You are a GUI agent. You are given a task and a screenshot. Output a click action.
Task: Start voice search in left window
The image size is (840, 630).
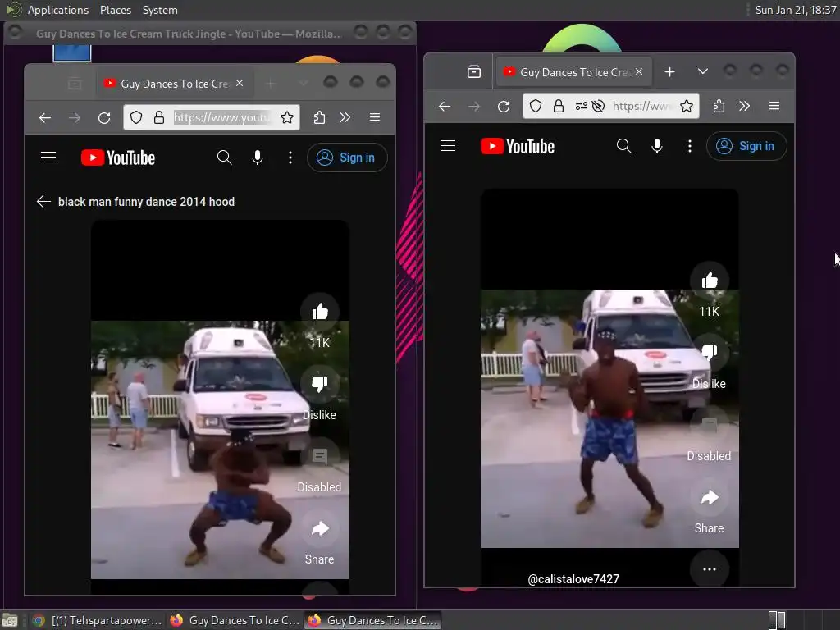click(x=258, y=157)
